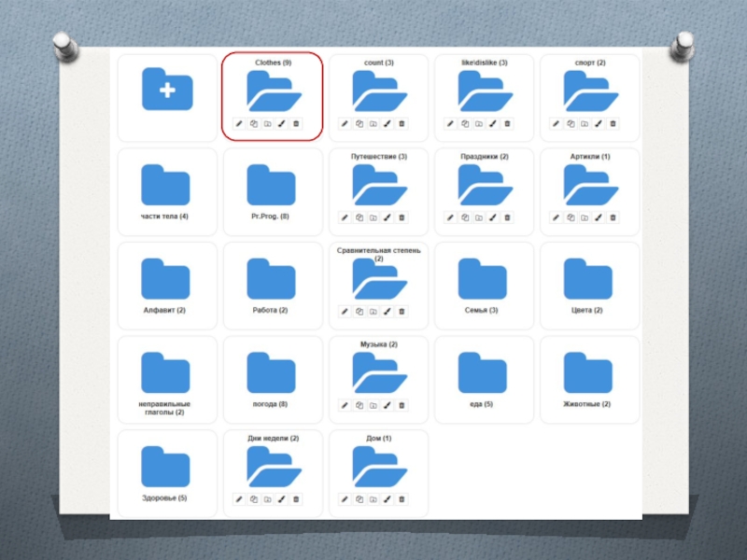Click the copy icon under count folder
This screenshot has width=747, height=560.
(359, 123)
